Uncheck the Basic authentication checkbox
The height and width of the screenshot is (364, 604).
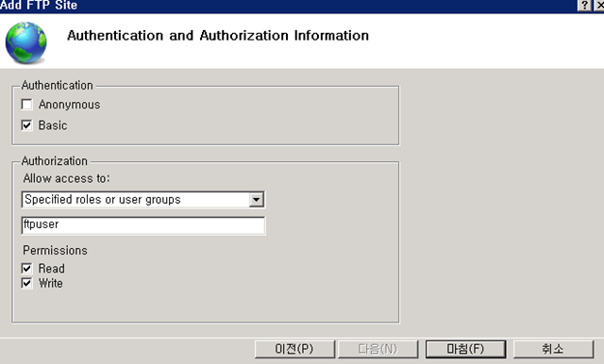click(x=26, y=125)
